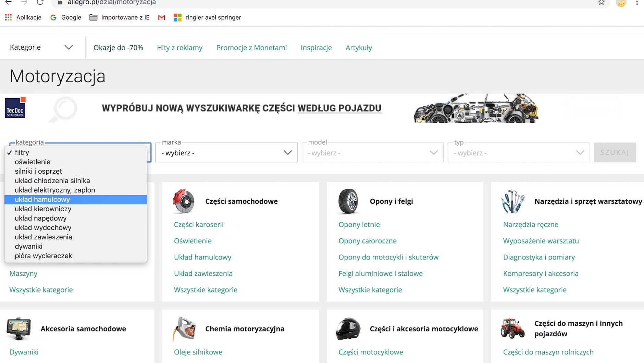Select układ napędowy option
Screen dimensions: 644x363
pos(75,218)
